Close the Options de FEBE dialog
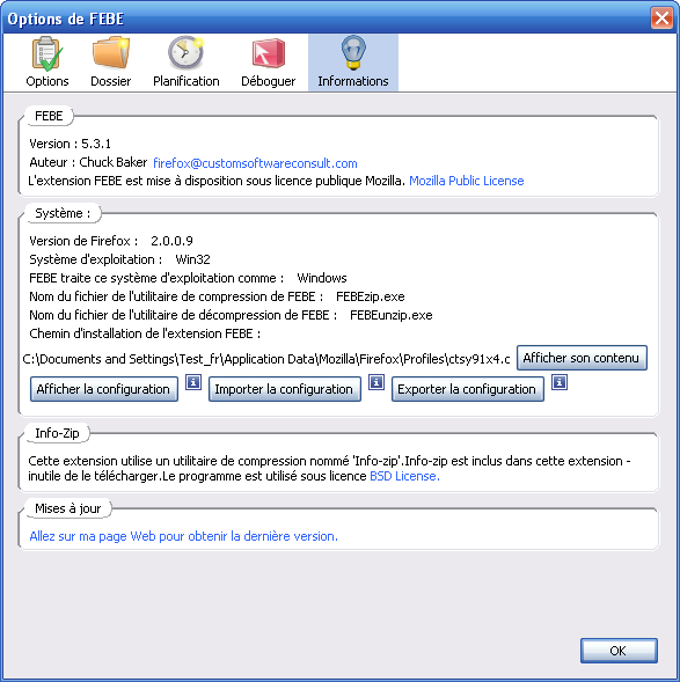The height and width of the screenshot is (682, 680). (662, 18)
